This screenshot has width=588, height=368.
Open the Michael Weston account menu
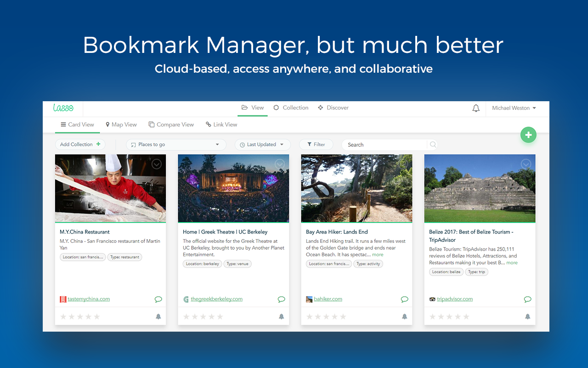(x=514, y=108)
